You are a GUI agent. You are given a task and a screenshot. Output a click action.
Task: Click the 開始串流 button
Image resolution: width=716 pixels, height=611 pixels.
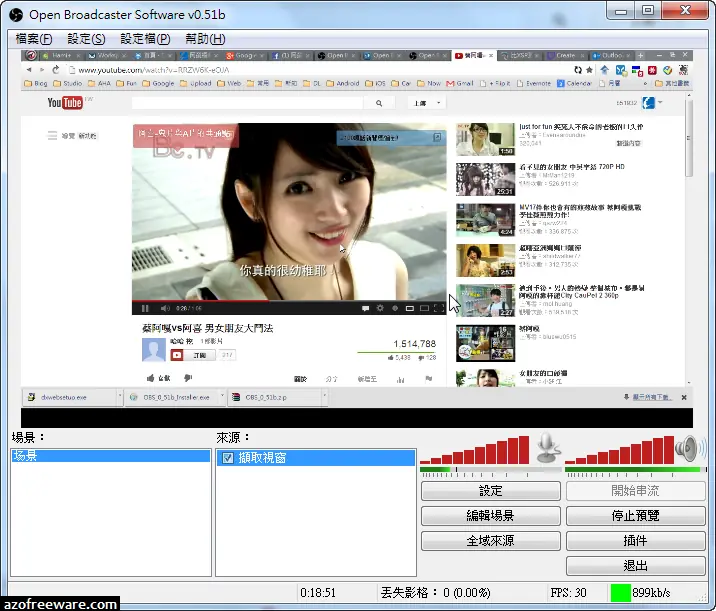[636, 491]
